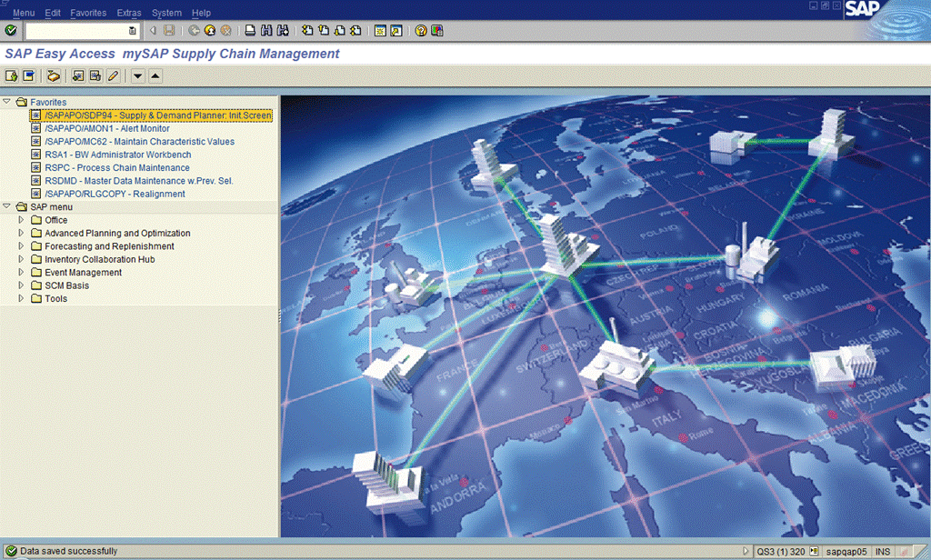Click the Next Page icon
The width and height of the screenshot is (931, 560).
point(340,30)
